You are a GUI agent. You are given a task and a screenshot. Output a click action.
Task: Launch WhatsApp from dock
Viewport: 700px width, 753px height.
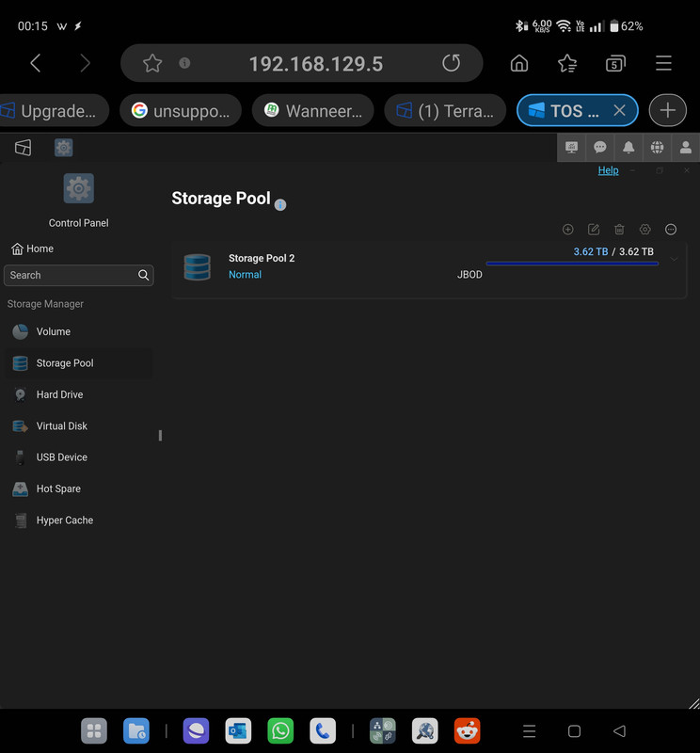(x=280, y=731)
